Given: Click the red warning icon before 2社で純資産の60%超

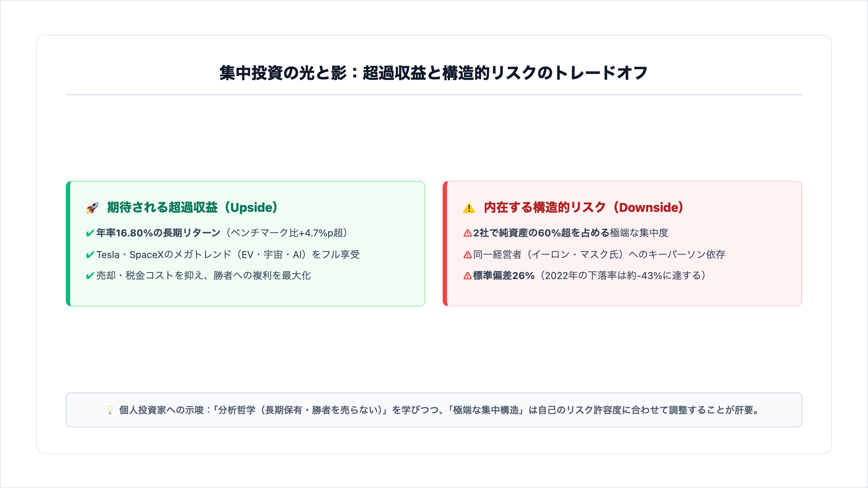Looking at the screenshot, I should point(468,233).
